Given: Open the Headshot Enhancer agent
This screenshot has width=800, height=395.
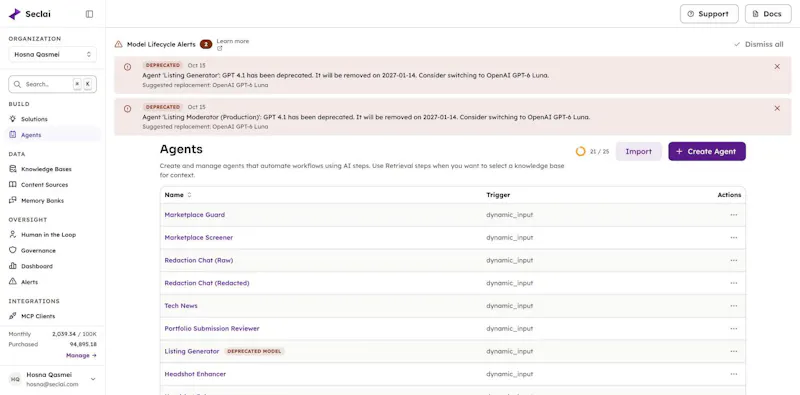Looking at the screenshot, I should pos(195,374).
